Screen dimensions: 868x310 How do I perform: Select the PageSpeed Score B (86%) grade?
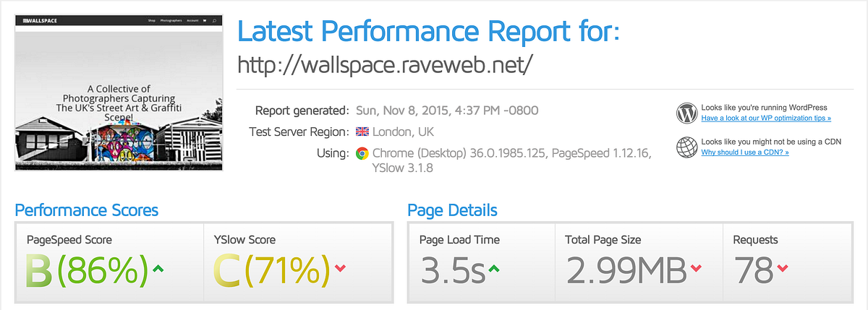click(x=86, y=270)
